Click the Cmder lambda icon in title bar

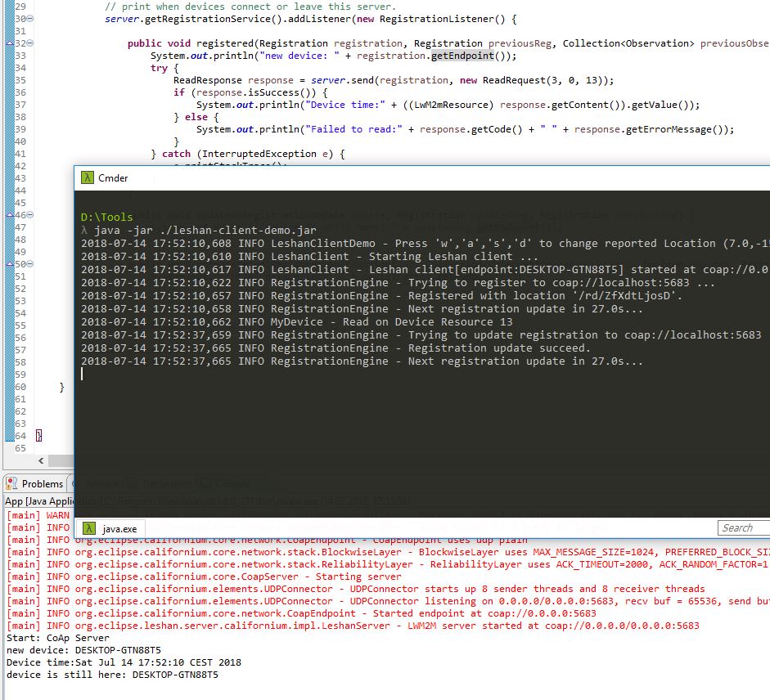[x=87, y=177]
